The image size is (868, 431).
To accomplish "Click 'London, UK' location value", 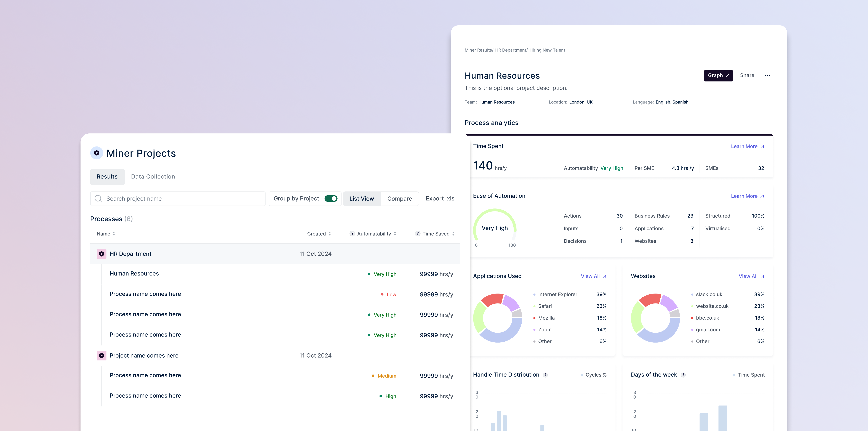I will coord(581,102).
